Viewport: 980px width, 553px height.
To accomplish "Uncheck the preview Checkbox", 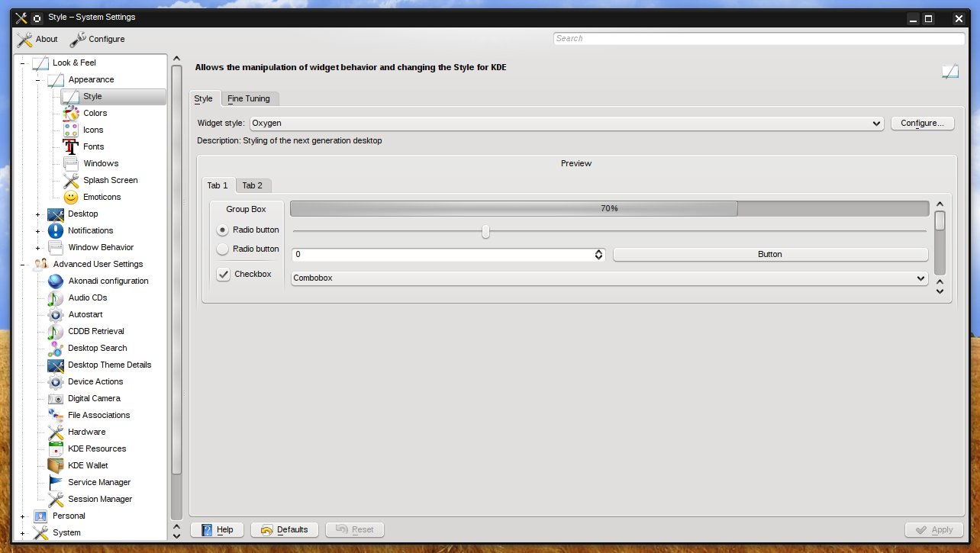I will click(x=224, y=275).
